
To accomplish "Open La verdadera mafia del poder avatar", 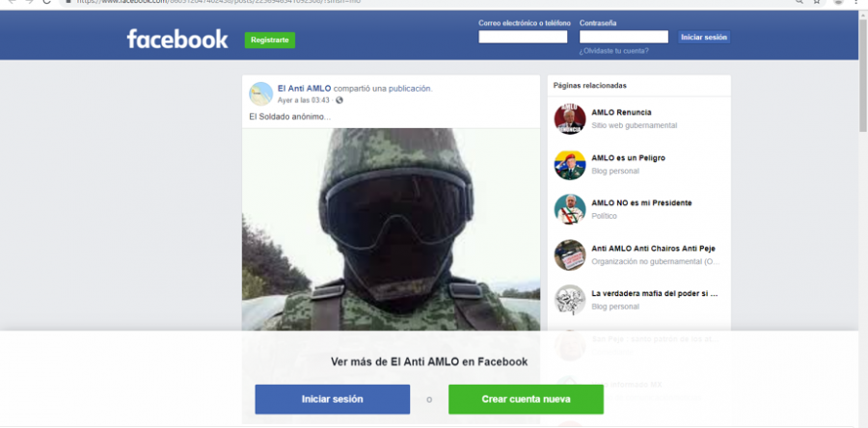I will pyautogui.click(x=570, y=300).
